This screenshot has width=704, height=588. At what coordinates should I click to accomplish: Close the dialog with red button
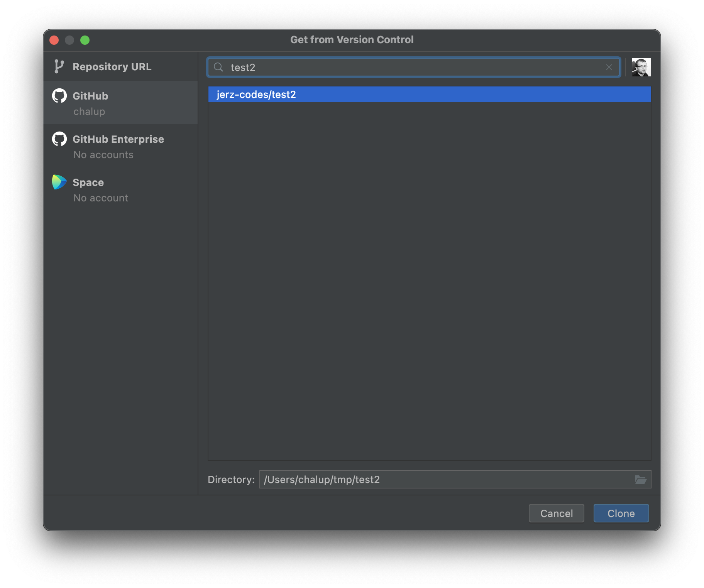pos(54,40)
